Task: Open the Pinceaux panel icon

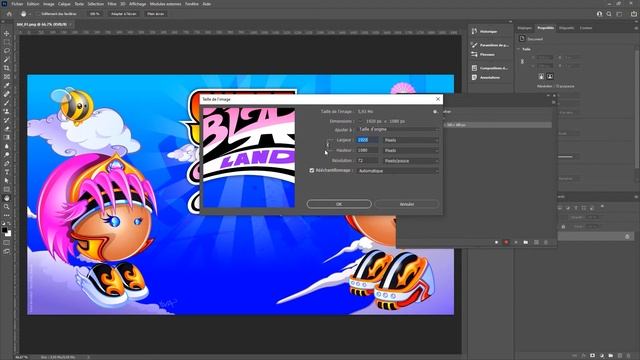Action: (x=474, y=54)
